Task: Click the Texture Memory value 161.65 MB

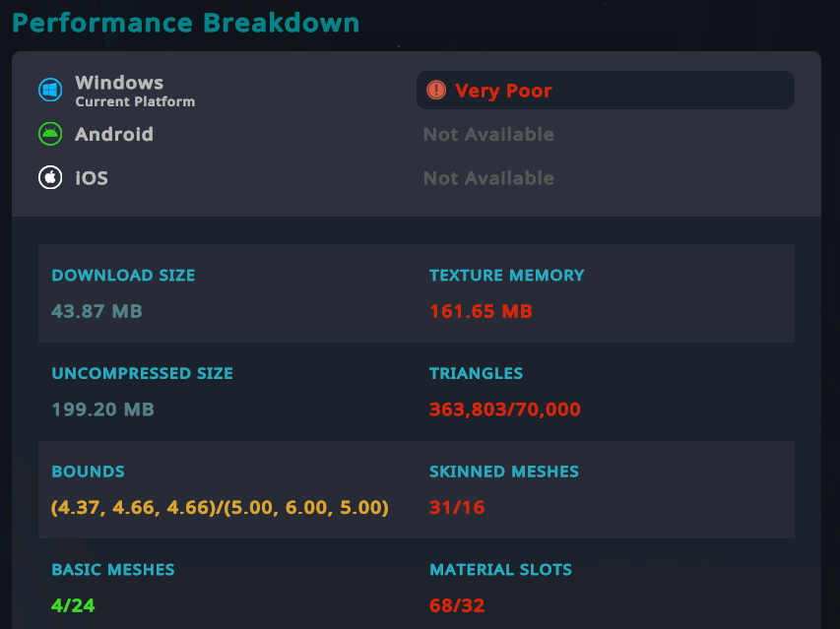Action: click(481, 311)
